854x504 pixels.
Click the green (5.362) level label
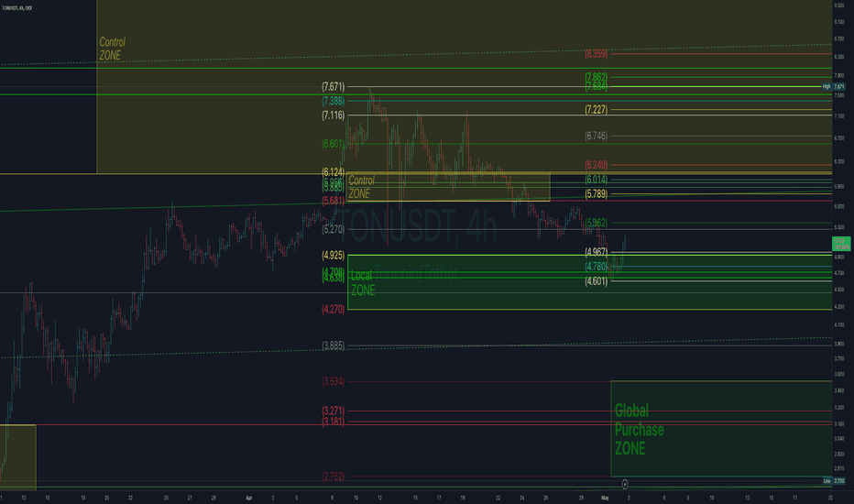[x=596, y=223]
